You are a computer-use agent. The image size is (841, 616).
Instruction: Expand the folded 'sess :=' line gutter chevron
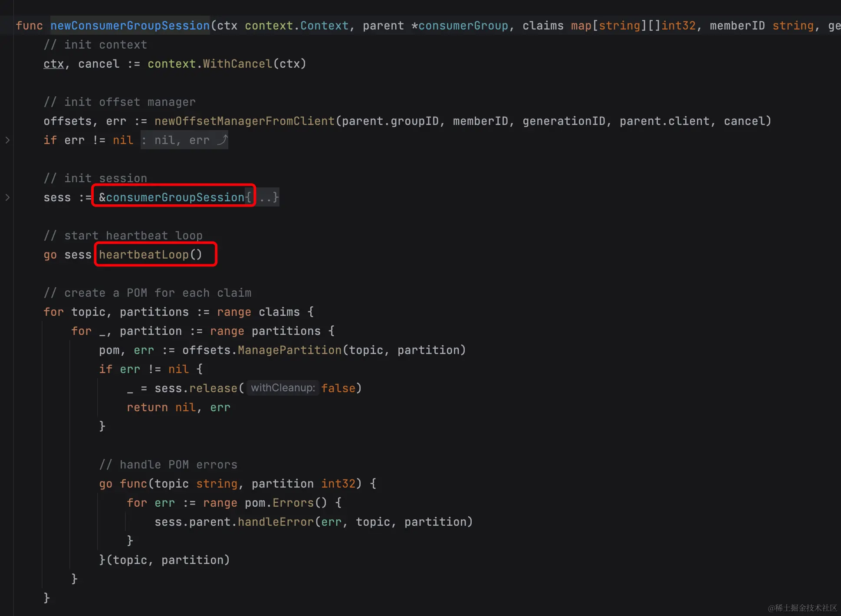(x=7, y=197)
